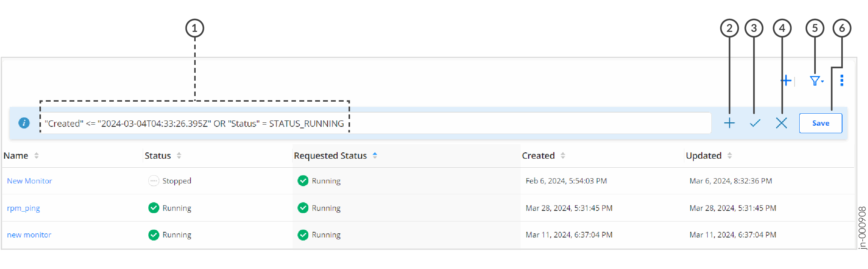The width and height of the screenshot is (868, 269).
Task: Add a filter expression with the plus icon
Action: (729, 123)
